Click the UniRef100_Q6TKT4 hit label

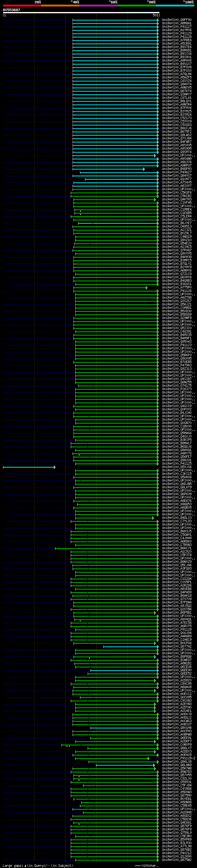point(176,91)
